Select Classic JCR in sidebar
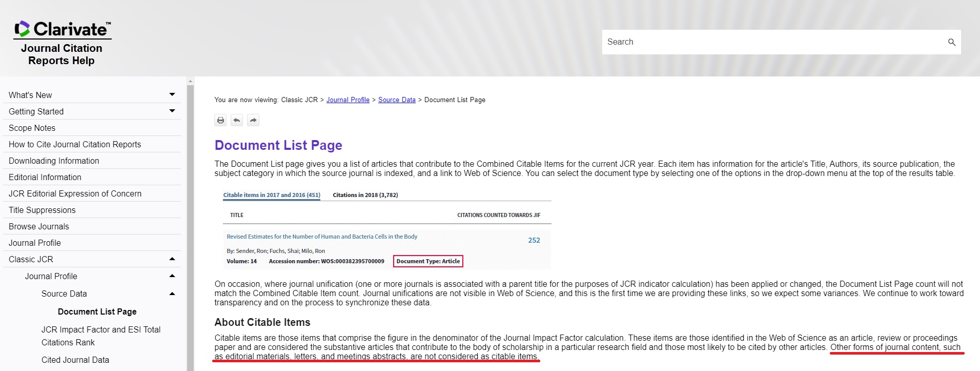Viewport: 980px width, 371px height. (x=31, y=259)
